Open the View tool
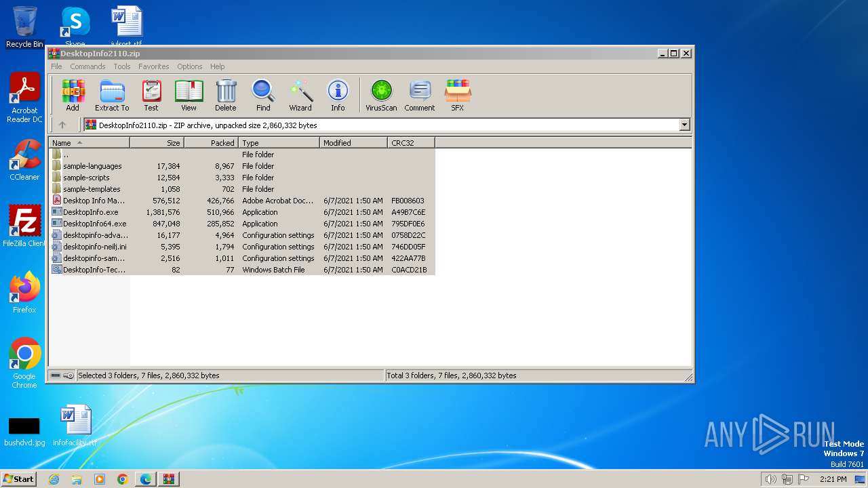This screenshot has width=868, height=488. coord(189,96)
